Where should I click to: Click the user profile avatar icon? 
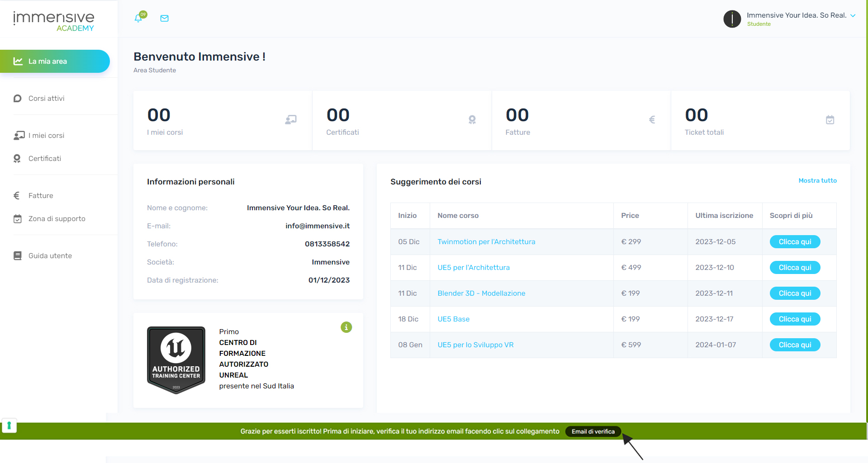pyautogui.click(x=732, y=19)
